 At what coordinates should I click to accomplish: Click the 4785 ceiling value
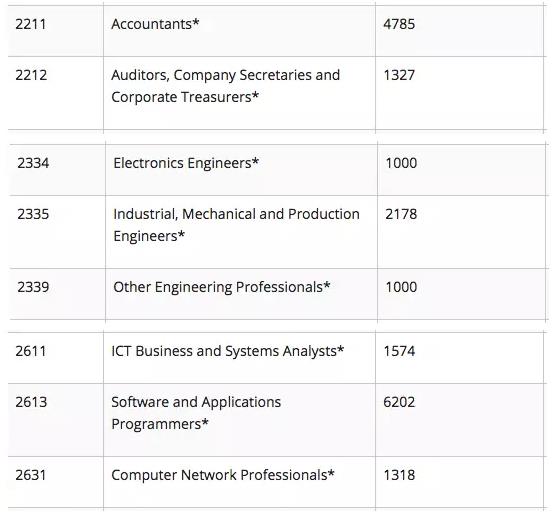tap(399, 24)
